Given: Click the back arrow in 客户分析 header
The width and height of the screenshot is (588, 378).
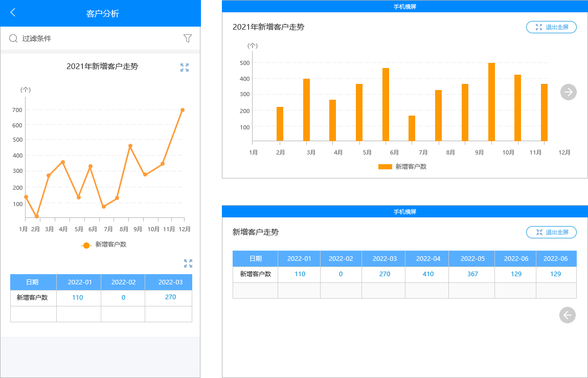Looking at the screenshot, I should click(11, 12).
